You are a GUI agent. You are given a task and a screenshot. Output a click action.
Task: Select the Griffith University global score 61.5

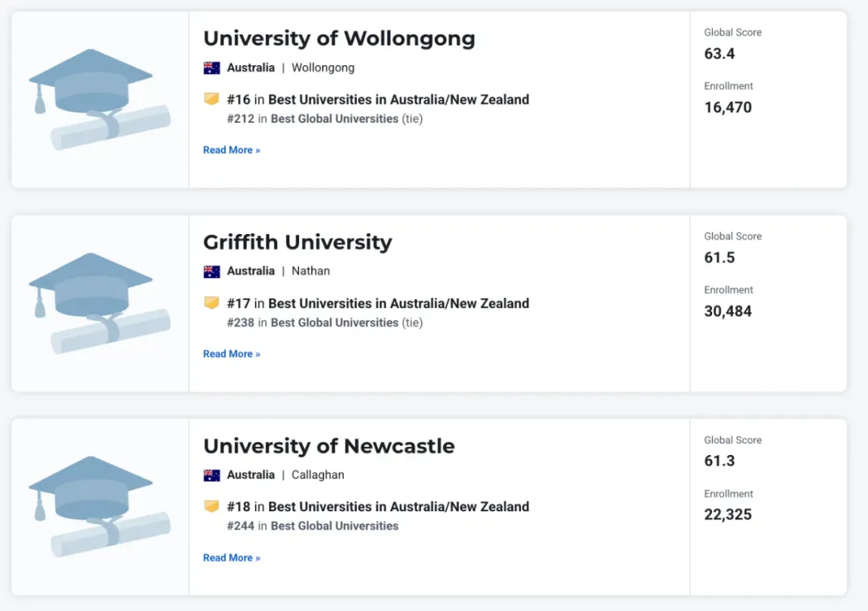click(719, 257)
